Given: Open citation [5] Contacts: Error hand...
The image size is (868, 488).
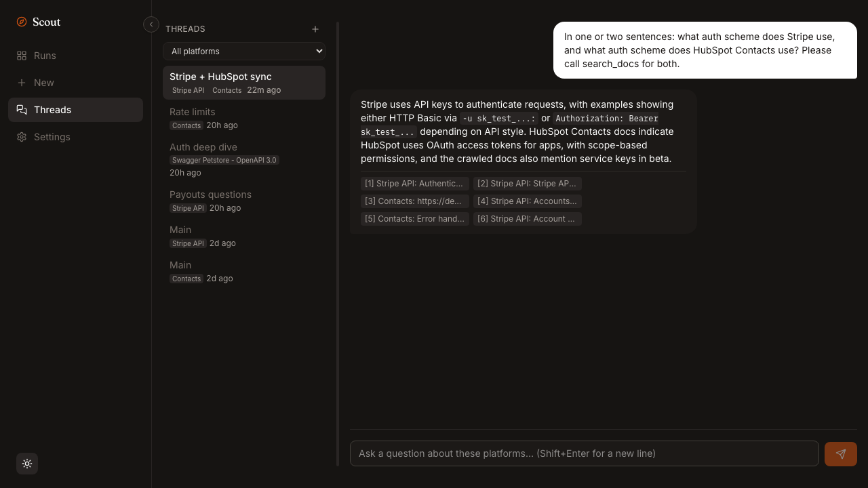Looking at the screenshot, I should coord(415,219).
